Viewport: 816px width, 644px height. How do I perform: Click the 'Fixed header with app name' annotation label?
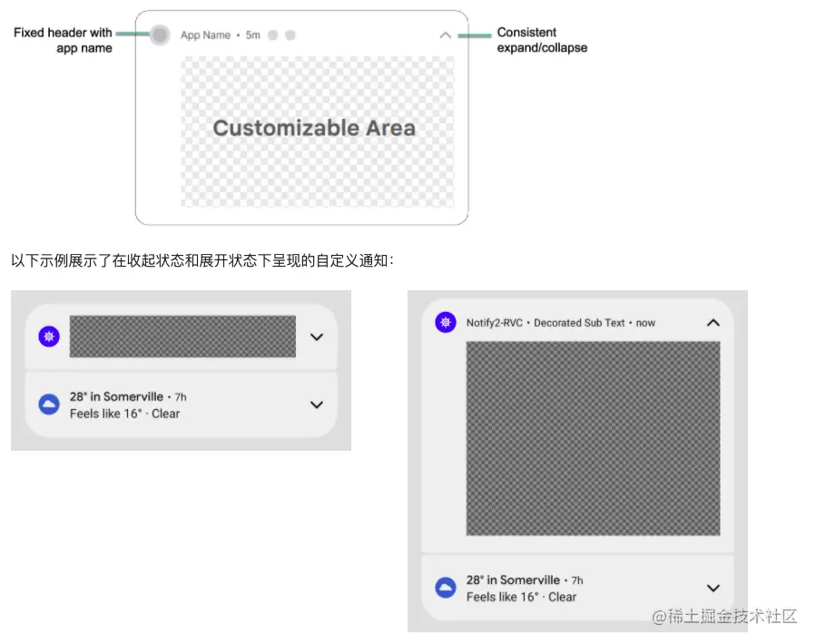(x=63, y=40)
